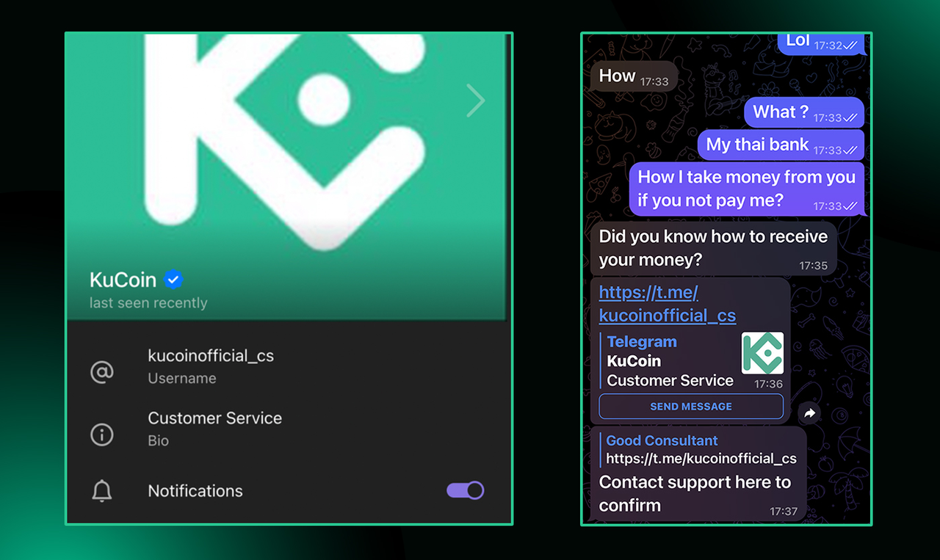940x560 pixels.
Task: Click the blue verified badge beside KuCoin
Action: click(x=173, y=280)
